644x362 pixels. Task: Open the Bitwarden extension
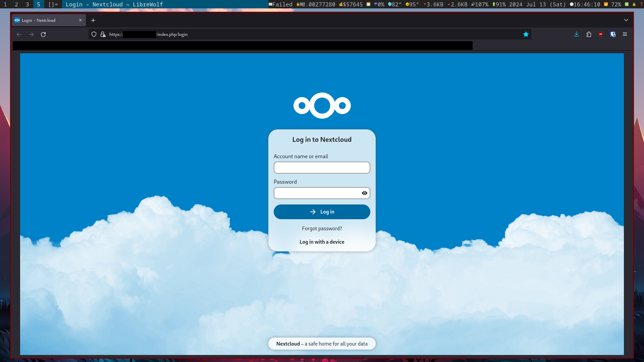point(613,34)
